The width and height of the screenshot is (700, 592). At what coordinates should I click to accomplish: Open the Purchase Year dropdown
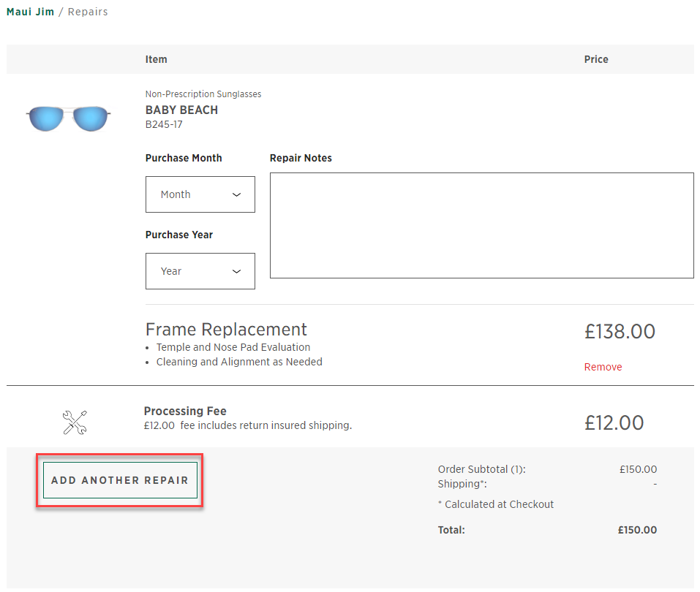pos(200,271)
